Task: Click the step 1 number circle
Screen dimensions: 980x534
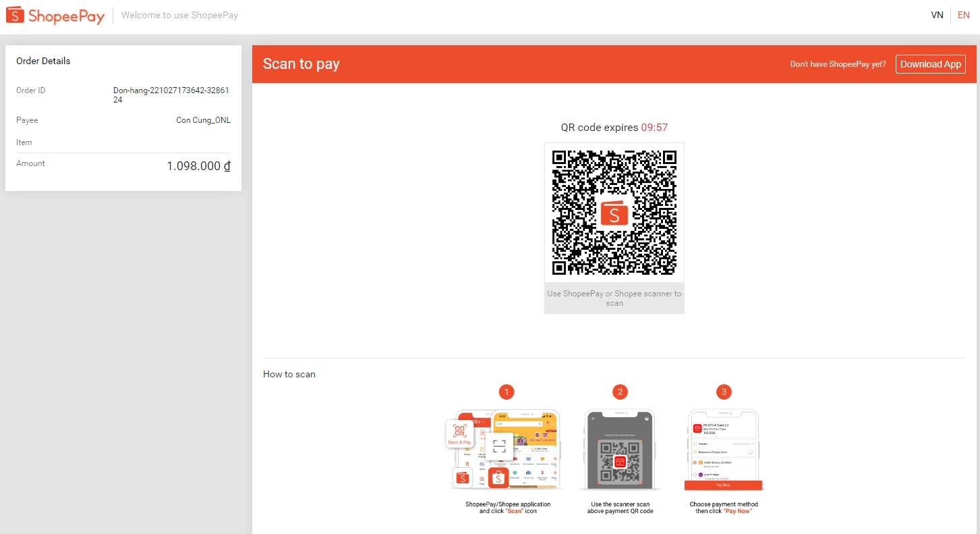Action: 507,392
